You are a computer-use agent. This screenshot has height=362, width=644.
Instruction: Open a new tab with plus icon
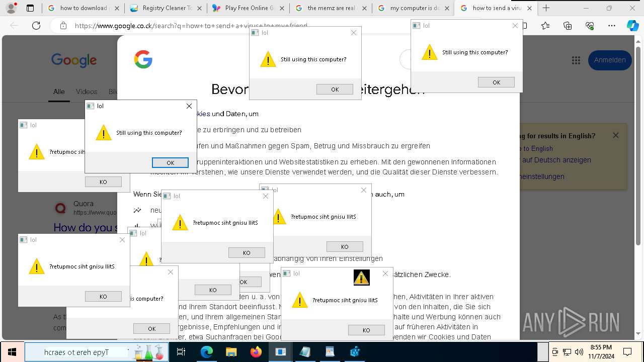(546, 8)
